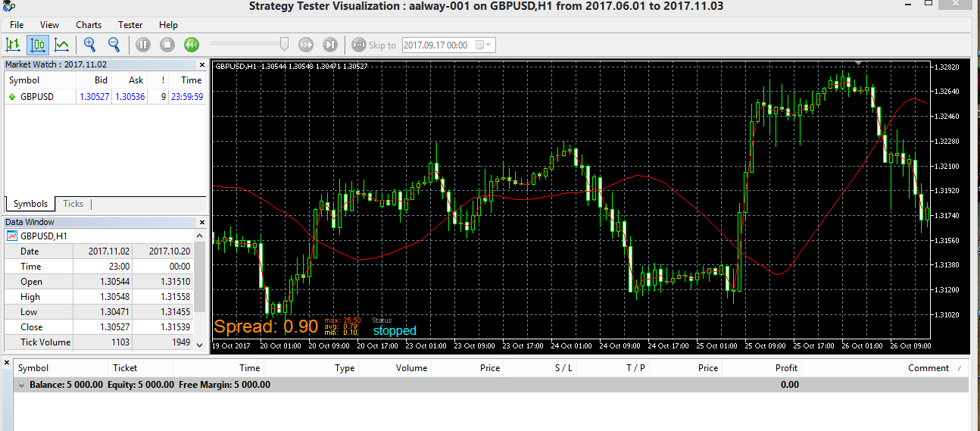Click the Bid column header
This screenshot has height=431, width=980.
tap(101, 80)
